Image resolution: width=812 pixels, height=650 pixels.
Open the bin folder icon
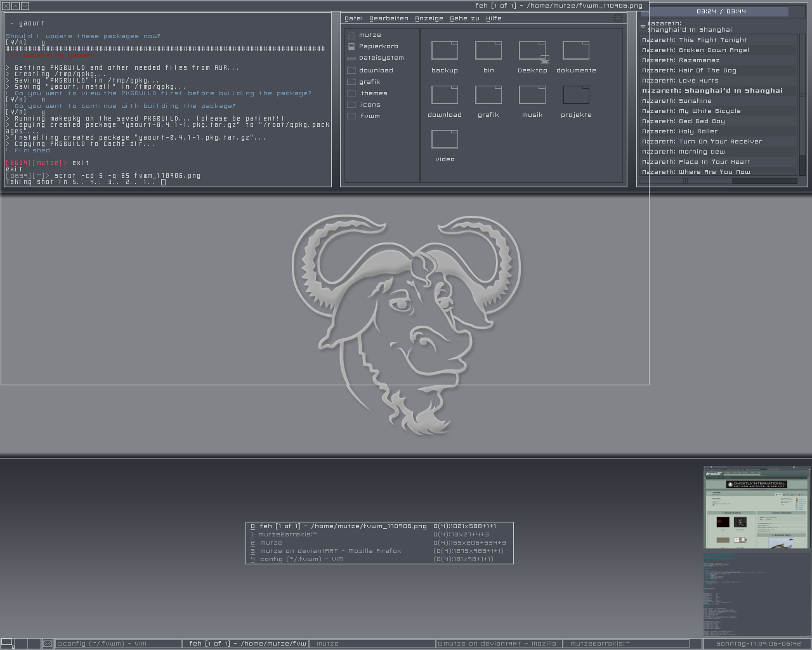[x=488, y=51]
